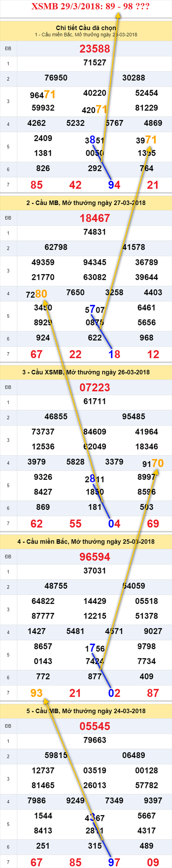Click the red two-digit number 62
This screenshot has height=868, width=172.
(x=37, y=523)
